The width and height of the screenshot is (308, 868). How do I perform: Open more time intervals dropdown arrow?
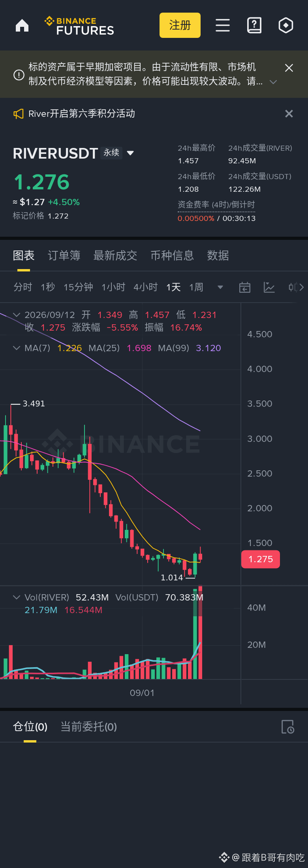pos(220,287)
